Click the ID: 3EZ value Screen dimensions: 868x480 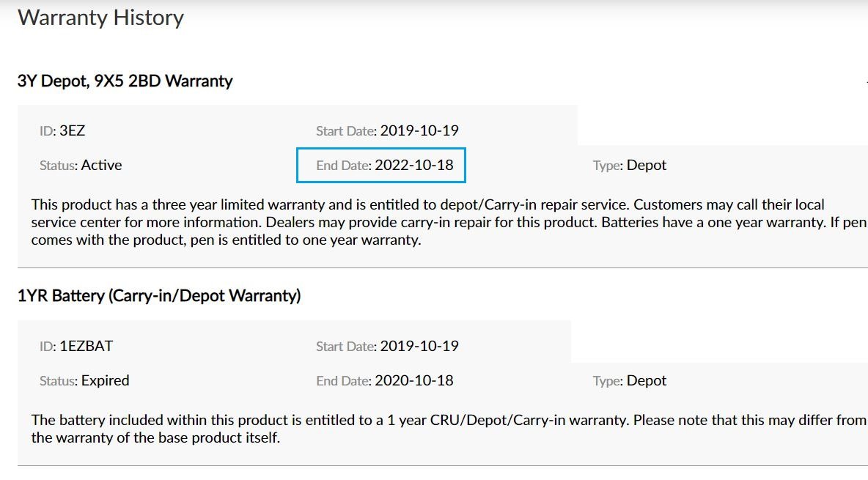(62, 130)
